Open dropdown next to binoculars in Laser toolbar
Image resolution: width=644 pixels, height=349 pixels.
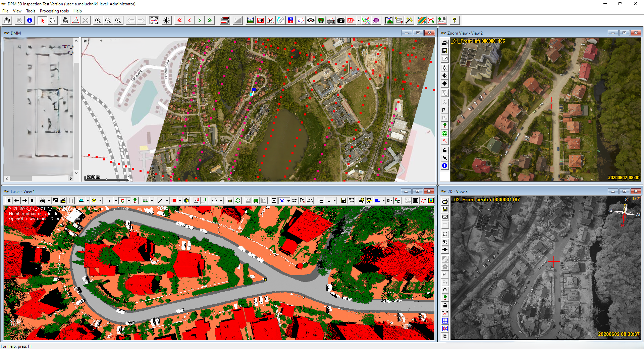(49, 201)
